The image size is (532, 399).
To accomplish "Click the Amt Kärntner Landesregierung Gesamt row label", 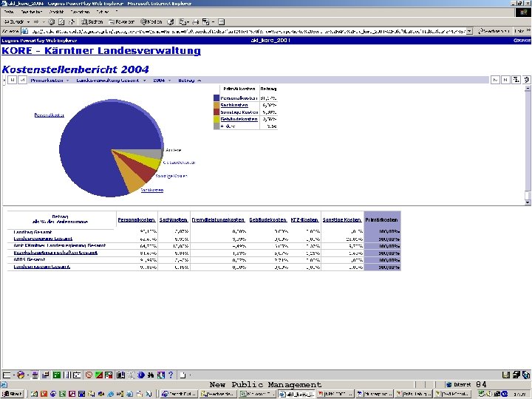I will 60,245.
